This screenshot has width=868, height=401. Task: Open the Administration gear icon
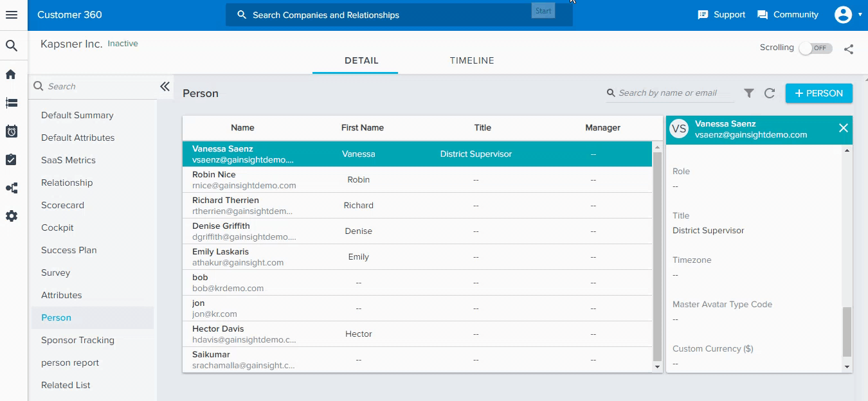[x=11, y=217]
